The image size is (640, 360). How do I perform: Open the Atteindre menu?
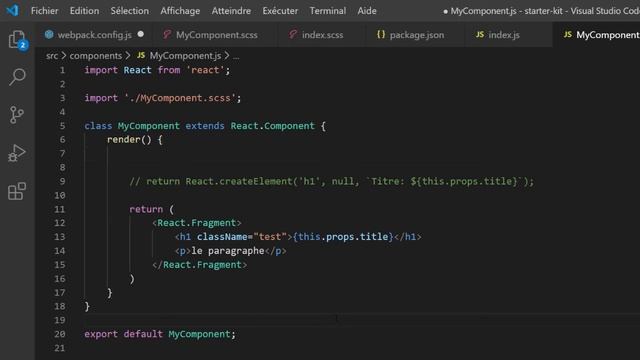click(231, 11)
